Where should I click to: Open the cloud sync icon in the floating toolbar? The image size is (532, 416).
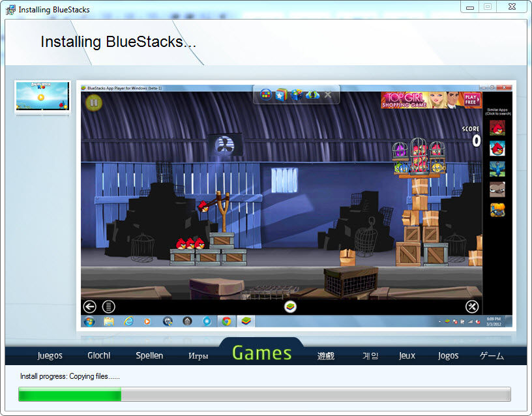tap(312, 95)
